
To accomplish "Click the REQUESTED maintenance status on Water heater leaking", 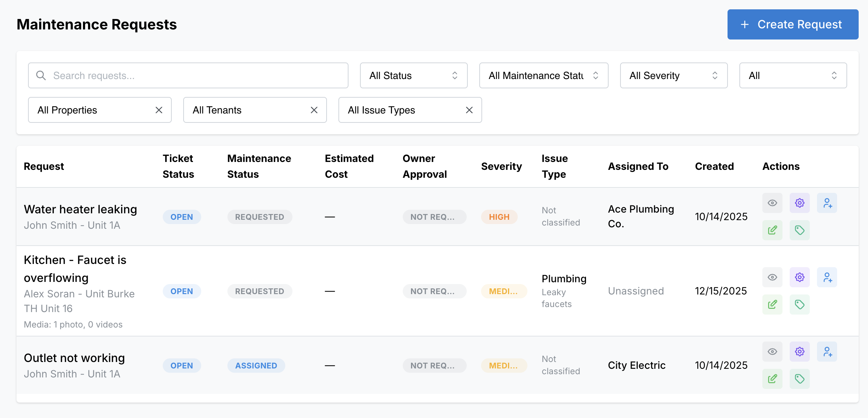I will (259, 217).
